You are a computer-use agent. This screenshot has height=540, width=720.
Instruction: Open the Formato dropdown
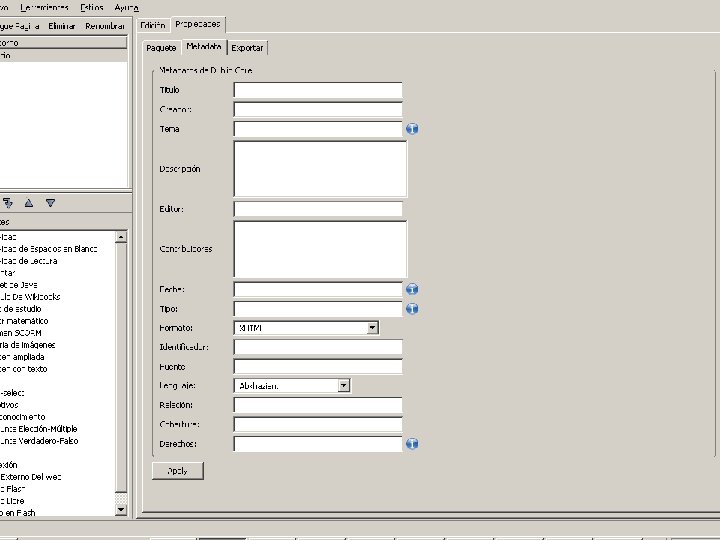click(x=306, y=328)
